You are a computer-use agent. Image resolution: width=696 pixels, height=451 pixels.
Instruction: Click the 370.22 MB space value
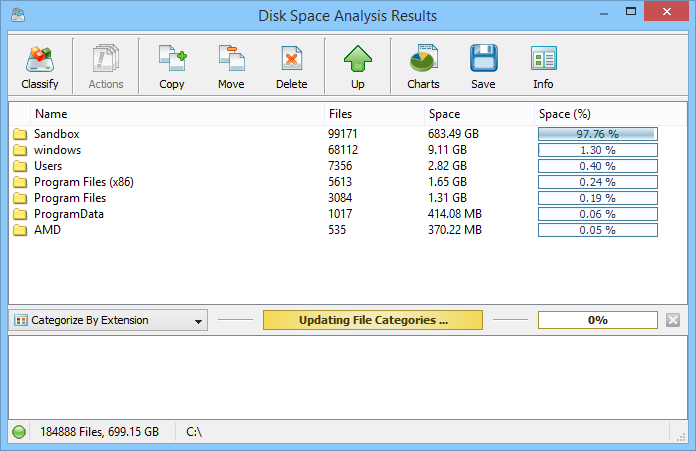(x=455, y=230)
